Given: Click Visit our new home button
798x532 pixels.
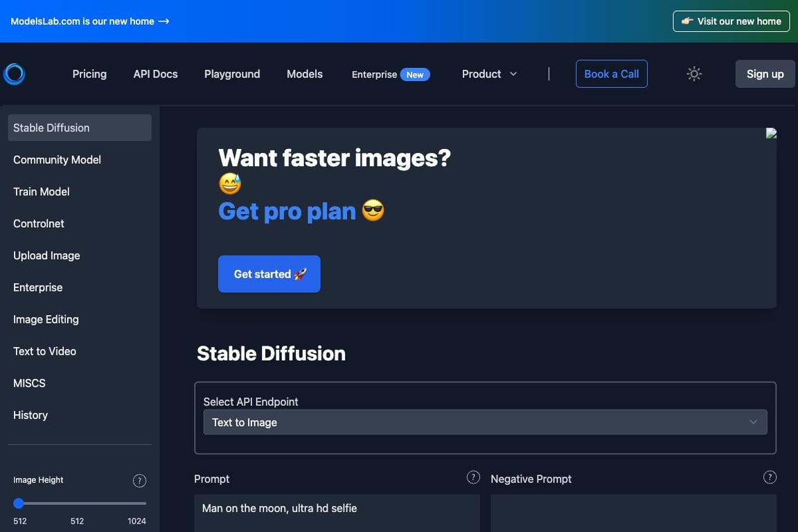Looking at the screenshot, I should point(731,21).
